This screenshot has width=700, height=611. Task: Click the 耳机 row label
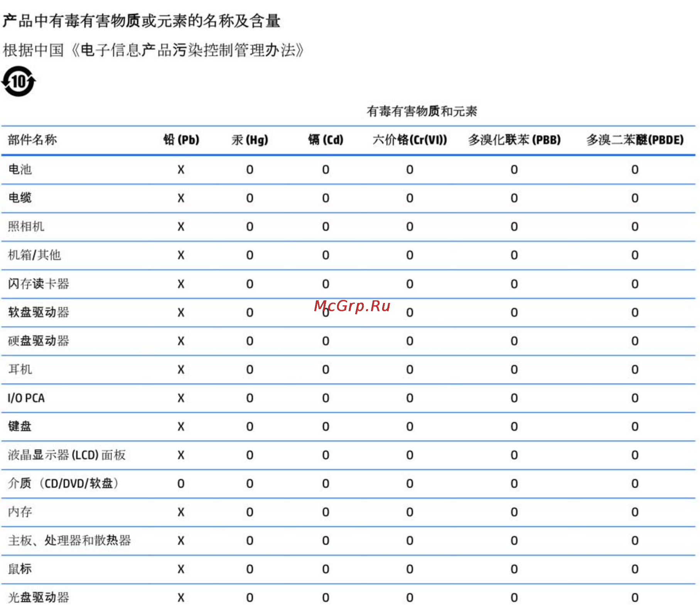tap(20, 369)
